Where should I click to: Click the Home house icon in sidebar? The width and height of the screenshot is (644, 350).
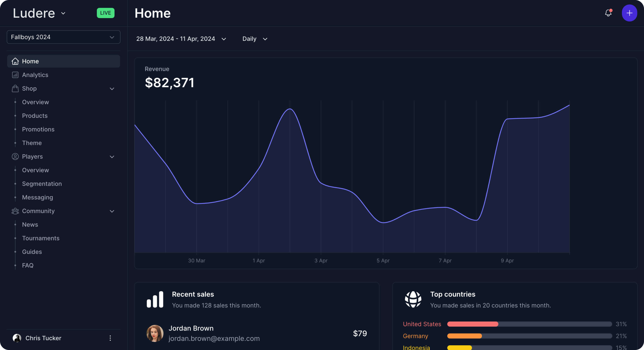pos(15,61)
